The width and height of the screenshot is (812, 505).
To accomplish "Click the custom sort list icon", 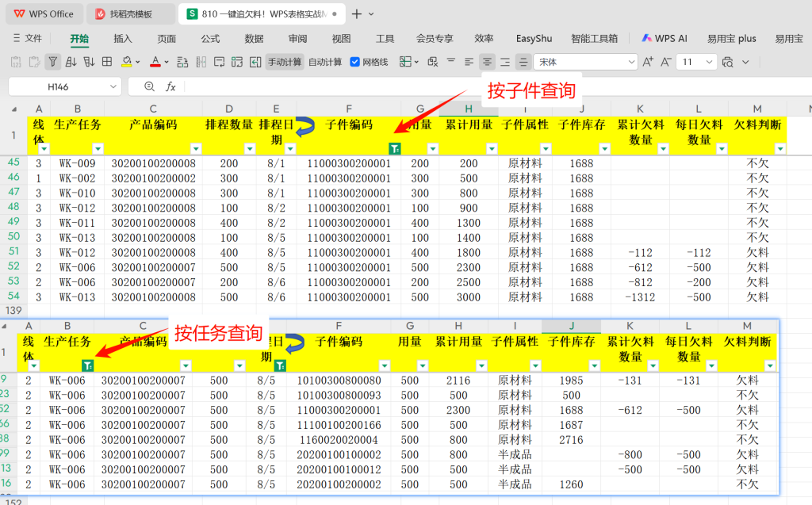I will [182, 62].
